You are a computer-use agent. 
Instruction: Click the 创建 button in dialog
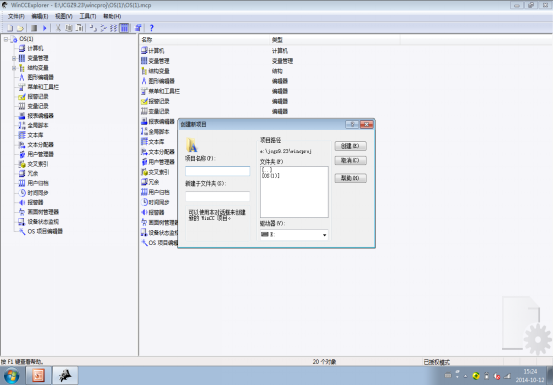[350, 146]
